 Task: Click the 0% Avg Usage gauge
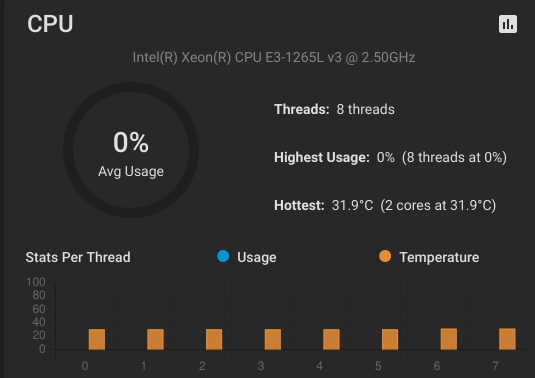(x=131, y=150)
